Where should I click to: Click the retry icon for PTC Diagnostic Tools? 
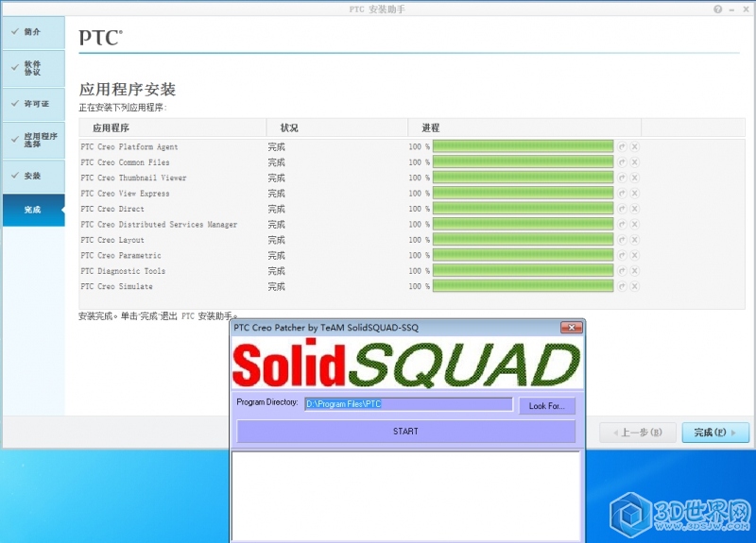(x=622, y=271)
